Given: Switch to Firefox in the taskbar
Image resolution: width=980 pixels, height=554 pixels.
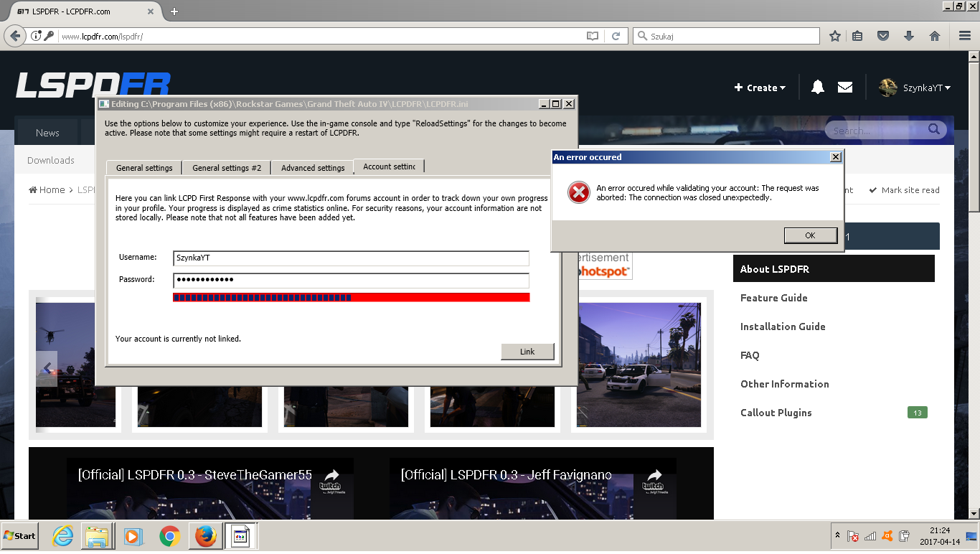Looking at the screenshot, I should pyautogui.click(x=205, y=536).
